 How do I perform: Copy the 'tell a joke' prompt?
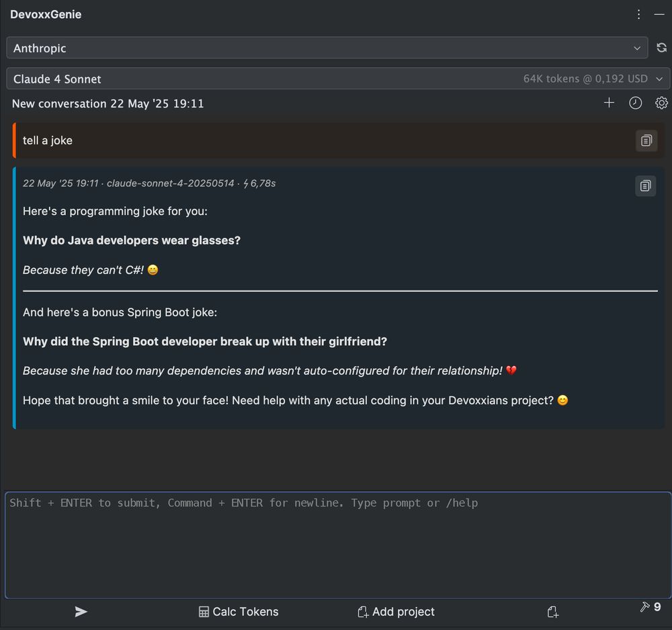(646, 140)
